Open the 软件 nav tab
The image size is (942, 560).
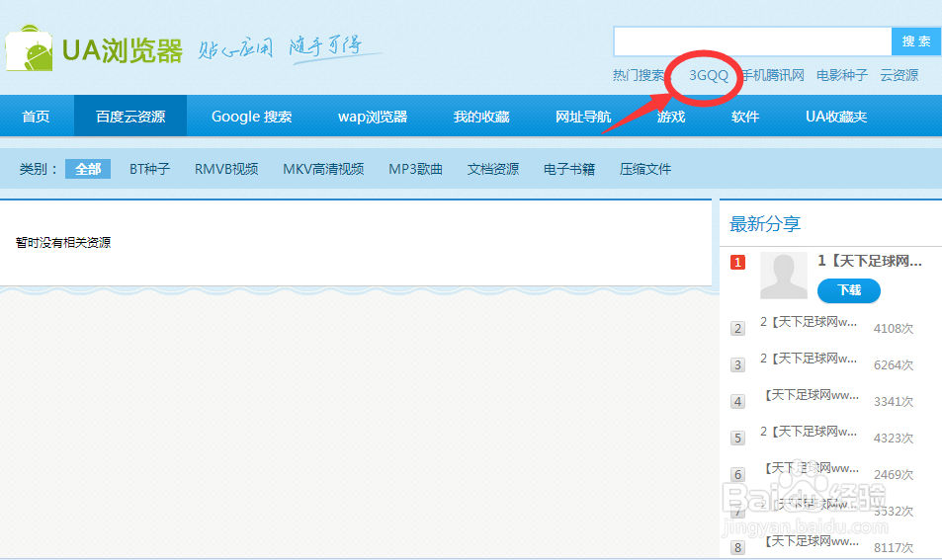(x=745, y=117)
